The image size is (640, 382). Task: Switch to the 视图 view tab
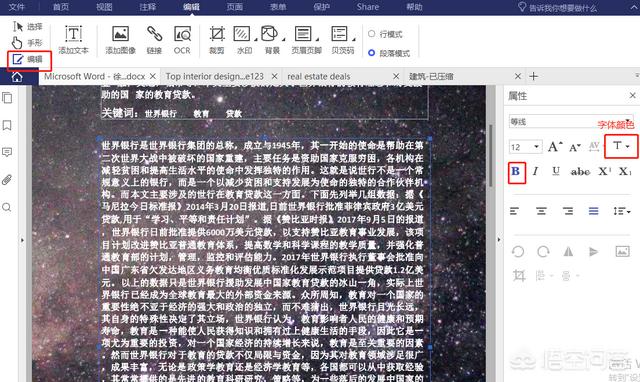(x=104, y=7)
